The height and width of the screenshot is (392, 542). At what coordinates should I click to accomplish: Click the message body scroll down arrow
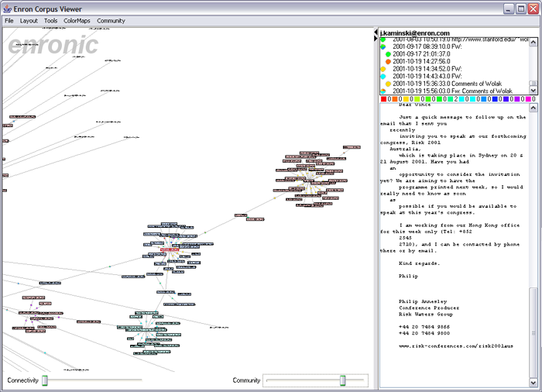pos(533,383)
